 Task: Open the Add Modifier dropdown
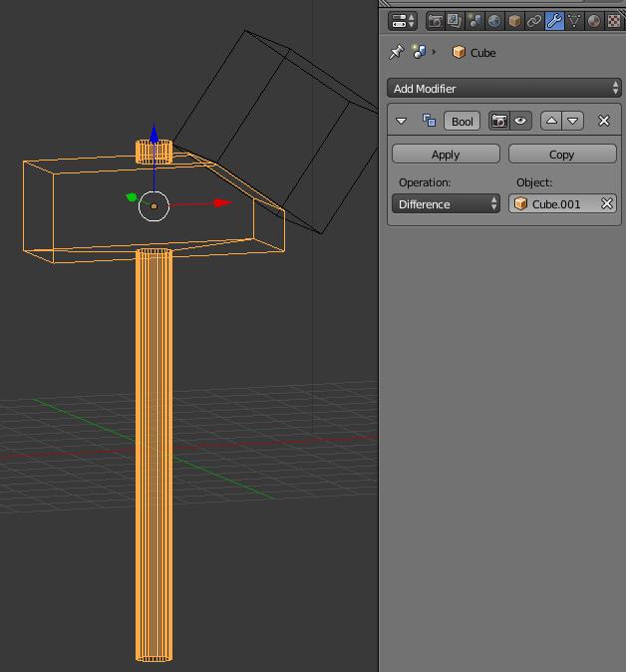[x=503, y=89]
